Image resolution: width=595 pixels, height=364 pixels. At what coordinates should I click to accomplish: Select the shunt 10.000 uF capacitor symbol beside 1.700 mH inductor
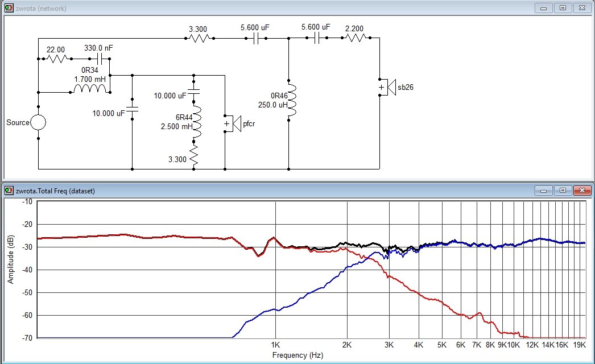click(132, 109)
